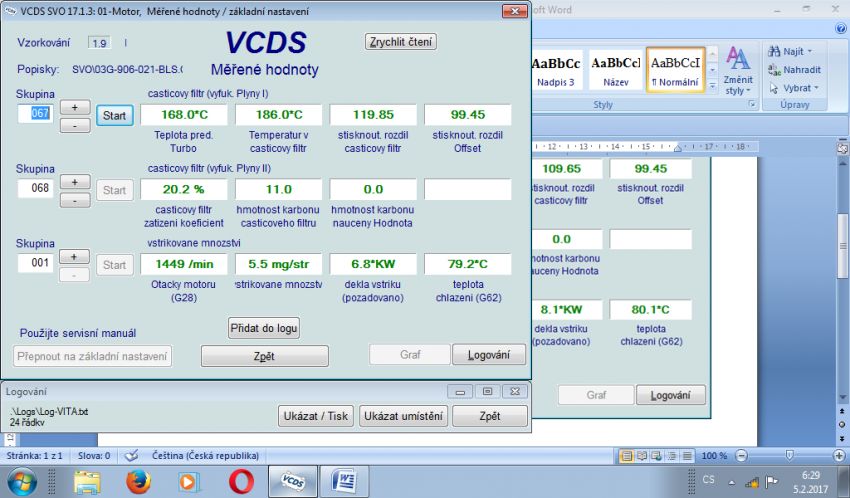Switch to Print Layout view in Word
This screenshot has height=498, width=850.
tap(626, 456)
